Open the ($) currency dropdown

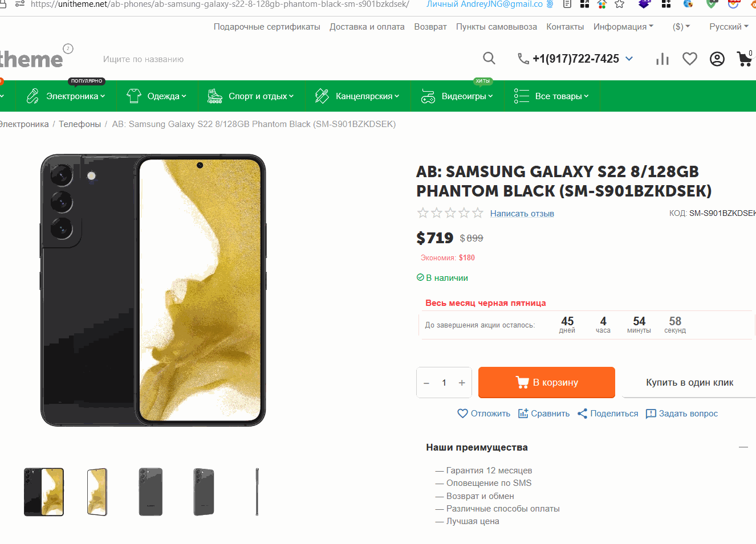681,27
